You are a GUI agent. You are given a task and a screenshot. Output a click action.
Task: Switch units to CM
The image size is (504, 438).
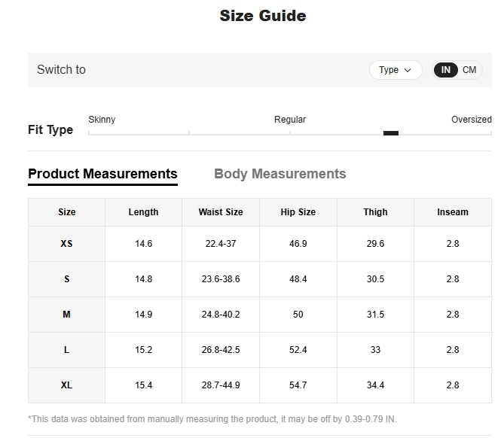point(469,70)
